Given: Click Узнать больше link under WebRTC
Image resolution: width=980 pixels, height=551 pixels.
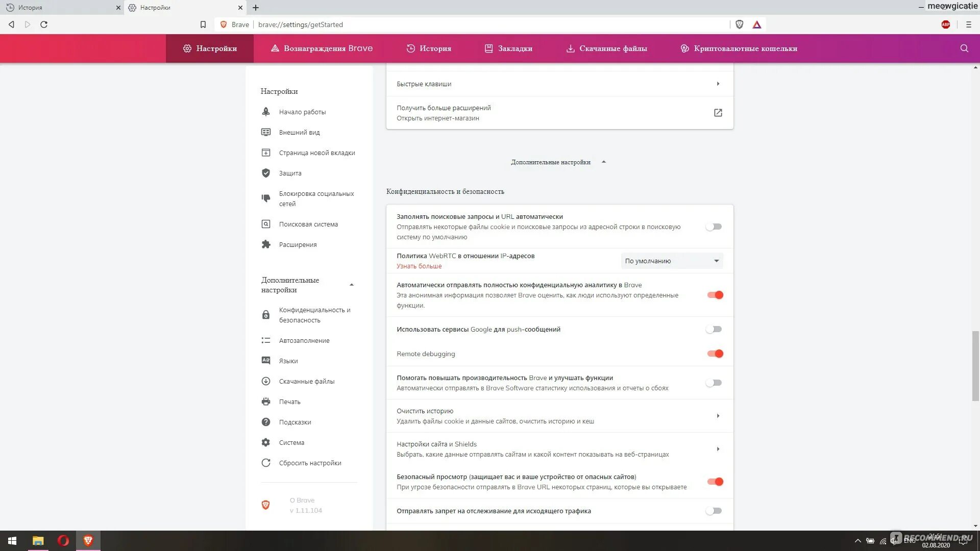Looking at the screenshot, I should tap(419, 266).
